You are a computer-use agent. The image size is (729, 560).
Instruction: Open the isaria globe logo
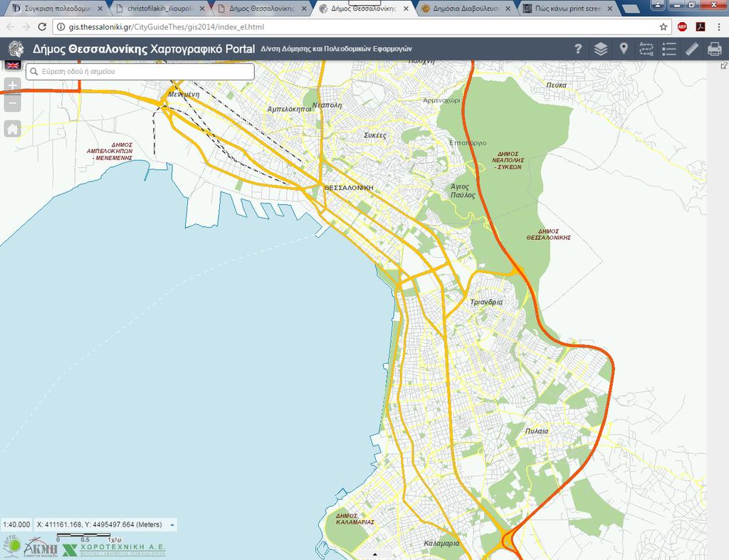point(11,546)
